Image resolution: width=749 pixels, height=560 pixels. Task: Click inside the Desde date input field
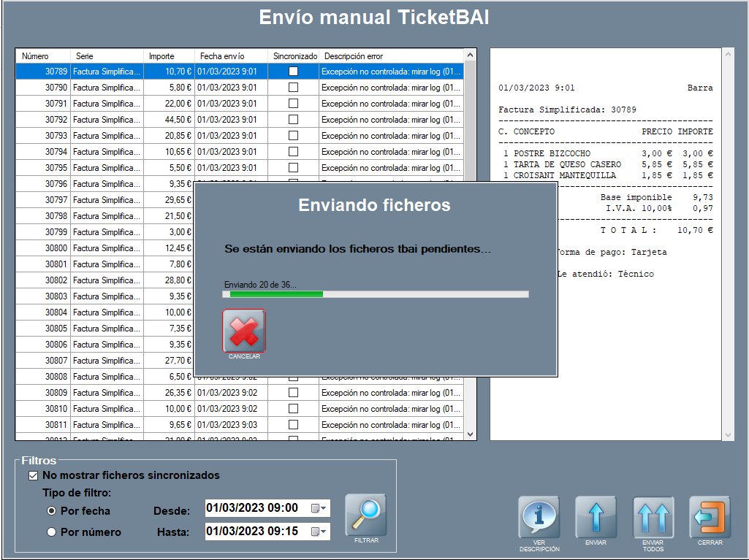point(252,508)
